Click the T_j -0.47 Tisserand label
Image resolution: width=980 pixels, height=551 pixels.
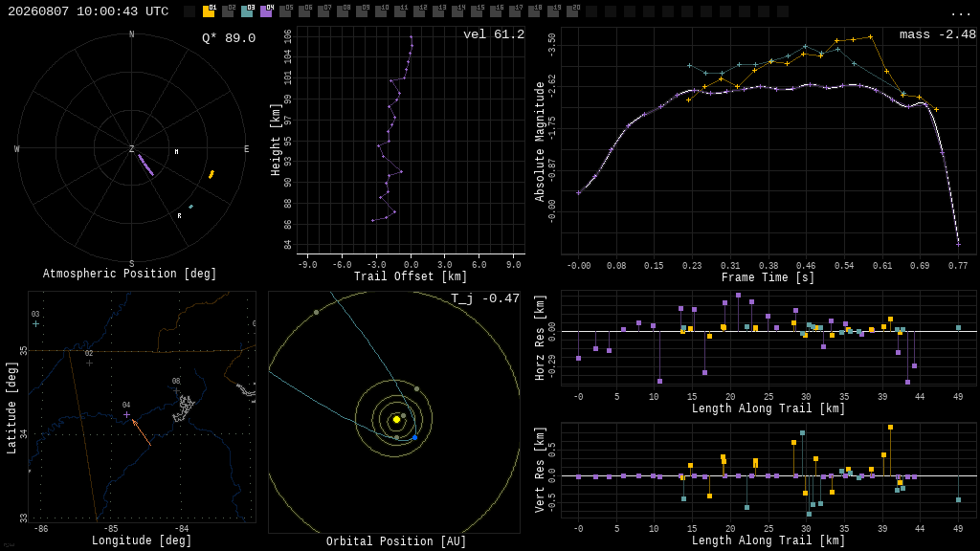tap(485, 298)
